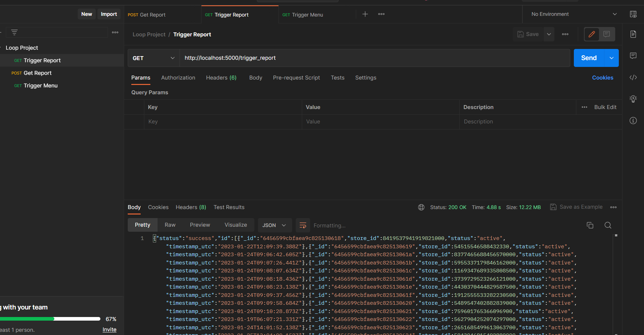Open the GET method dropdown
Viewport: 644px width, 335px height.
[x=153, y=58]
